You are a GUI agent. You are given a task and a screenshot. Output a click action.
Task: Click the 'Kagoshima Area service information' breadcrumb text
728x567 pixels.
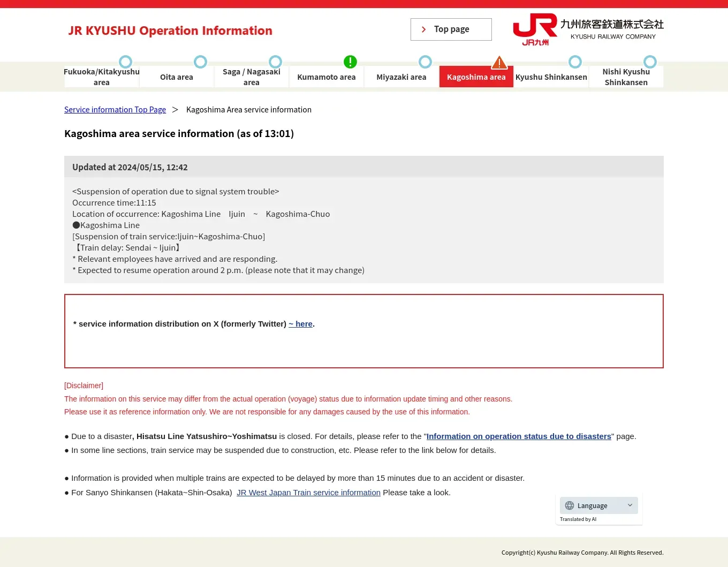(249, 109)
